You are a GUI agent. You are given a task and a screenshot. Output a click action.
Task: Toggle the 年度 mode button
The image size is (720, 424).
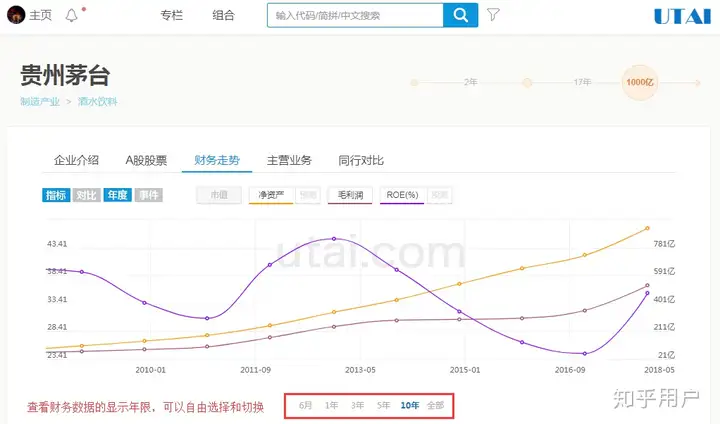pyautogui.click(x=118, y=195)
